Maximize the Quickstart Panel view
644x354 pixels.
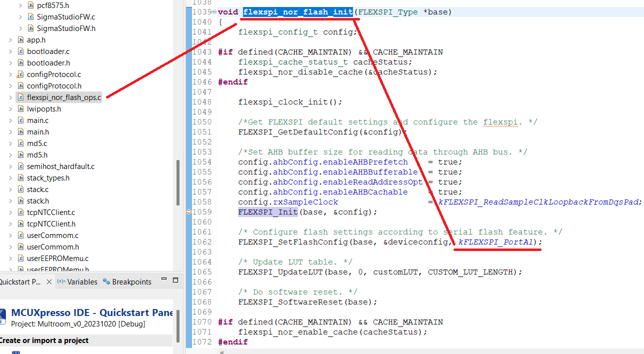point(175,280)
